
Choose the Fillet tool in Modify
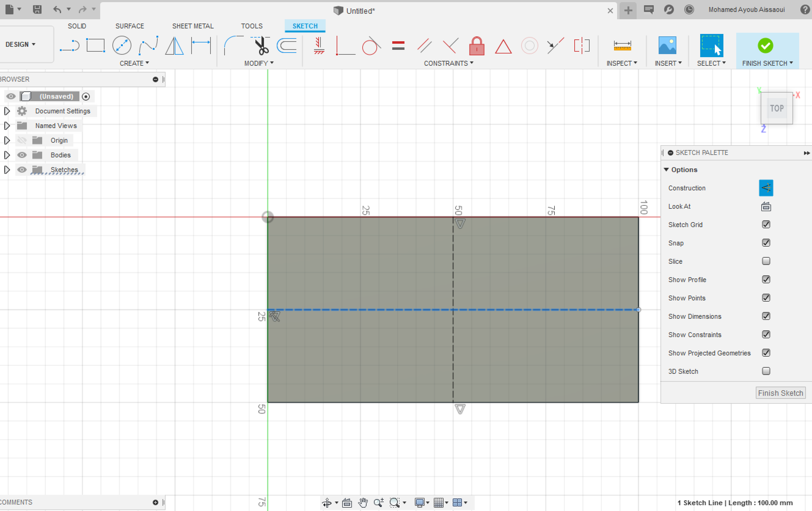tap(233, 46)
